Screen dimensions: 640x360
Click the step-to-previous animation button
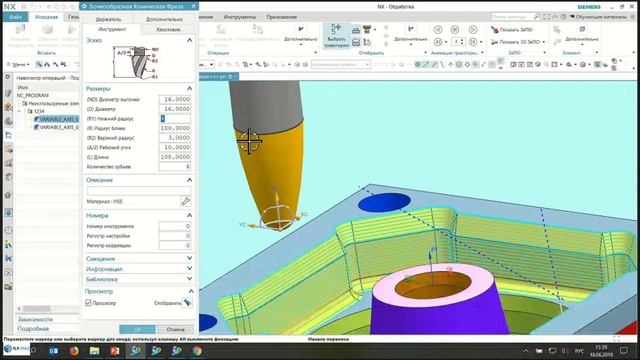point(438,42)
